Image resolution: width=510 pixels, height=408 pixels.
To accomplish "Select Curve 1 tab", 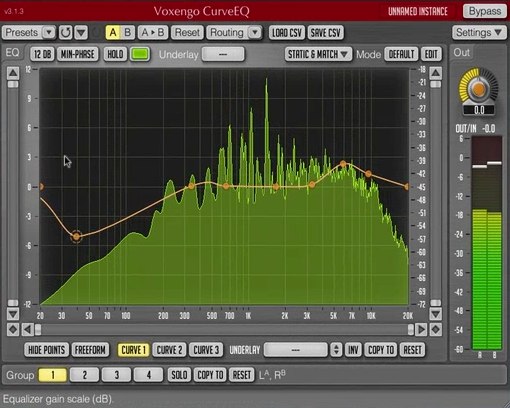I will click(x=133, y=350).
